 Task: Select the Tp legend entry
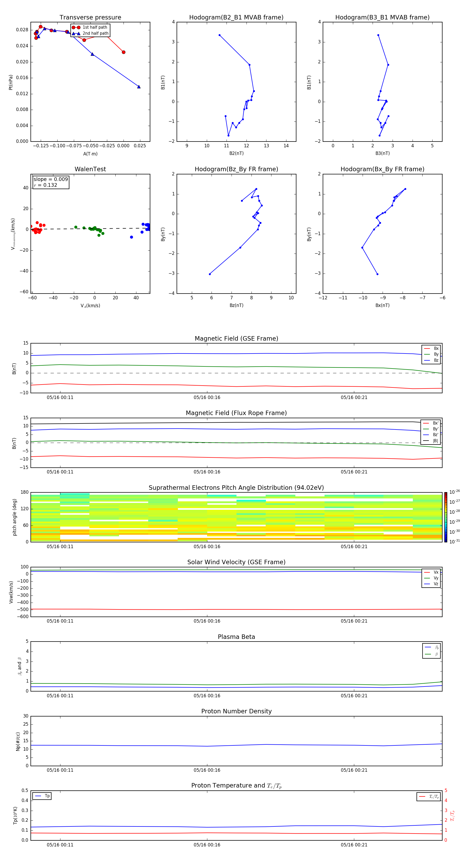pos(42,796)
